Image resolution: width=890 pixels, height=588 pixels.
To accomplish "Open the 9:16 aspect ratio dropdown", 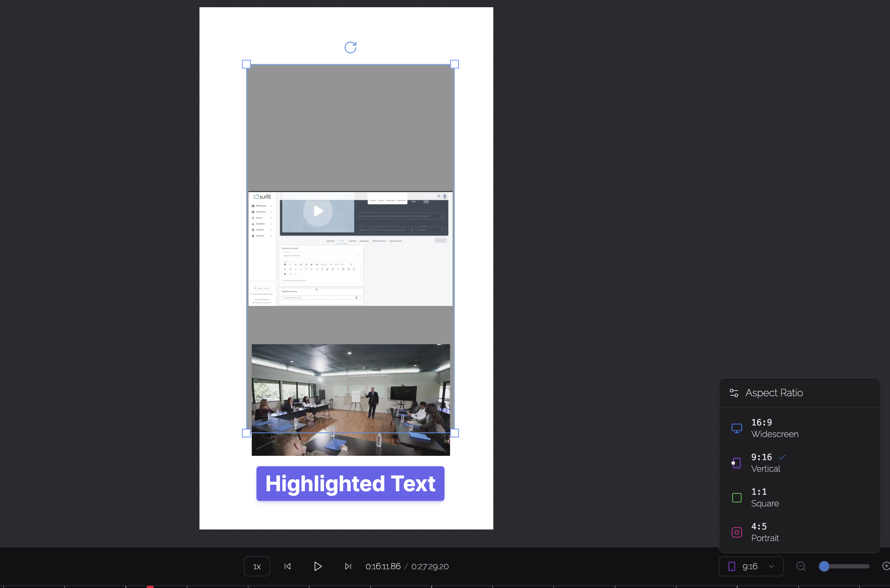I will tap(750, 566).
